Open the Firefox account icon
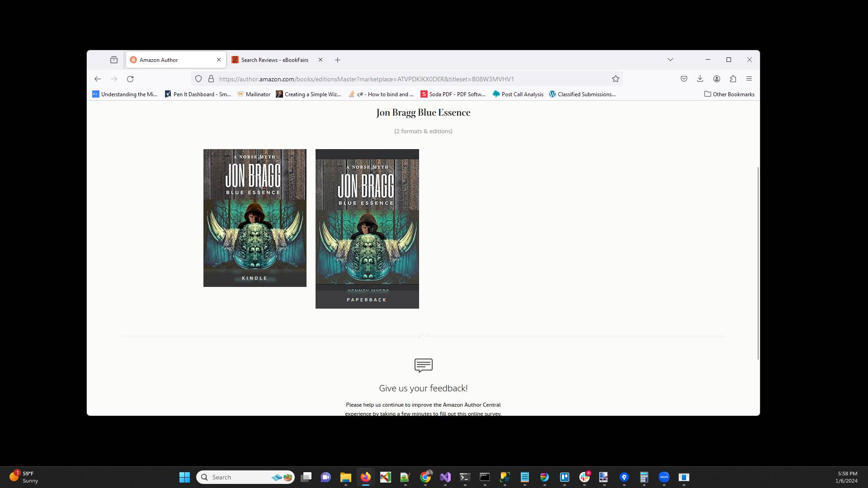The width and height of the screenshot is (868, 488). point(716,79)
